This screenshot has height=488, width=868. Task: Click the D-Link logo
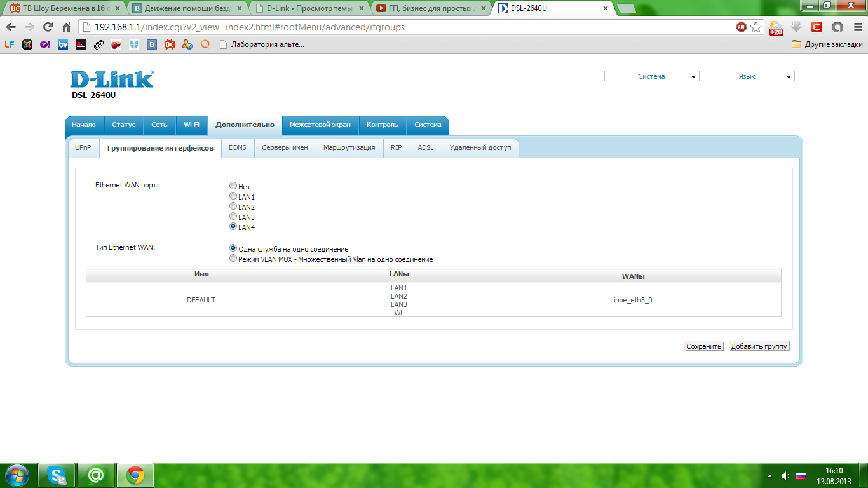[112, 79]
